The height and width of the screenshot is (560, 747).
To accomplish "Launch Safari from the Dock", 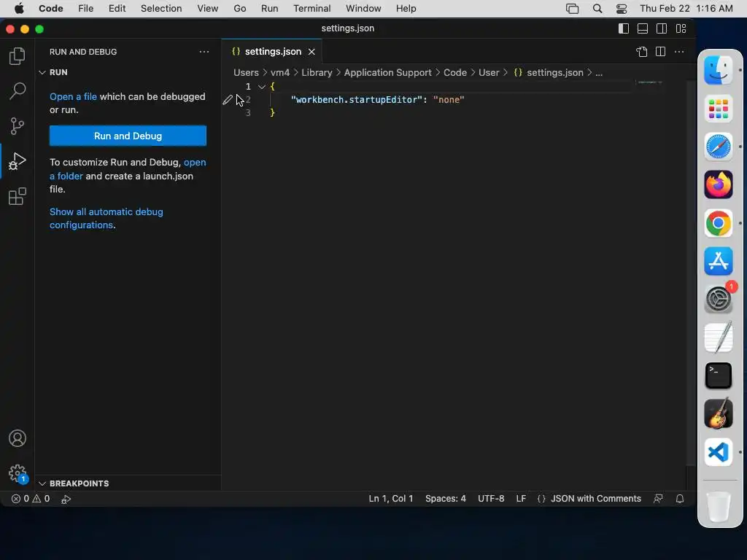I will 718,146.
